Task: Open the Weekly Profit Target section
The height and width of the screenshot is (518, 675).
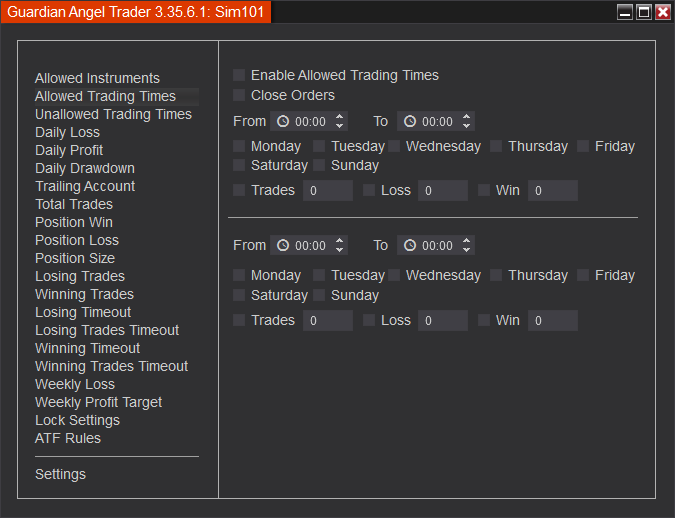Action: tap(99, 402)
